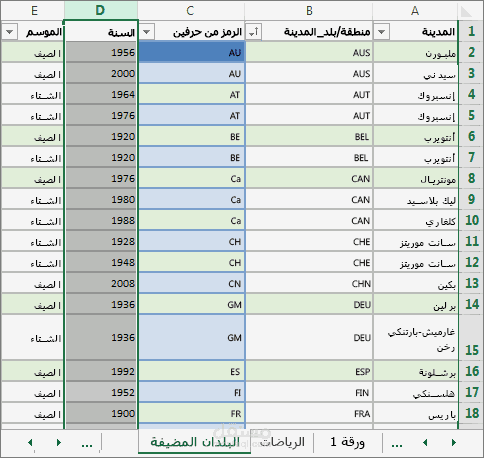Click the far-right sheet scroll arrow
This screenshot has height=458, width=484.
(454, 442)
